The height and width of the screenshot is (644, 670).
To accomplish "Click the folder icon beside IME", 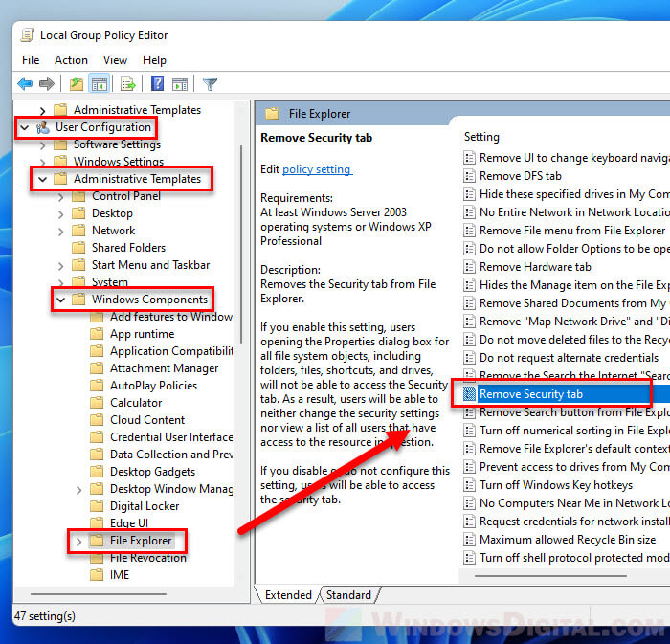I will pos(97,575).
